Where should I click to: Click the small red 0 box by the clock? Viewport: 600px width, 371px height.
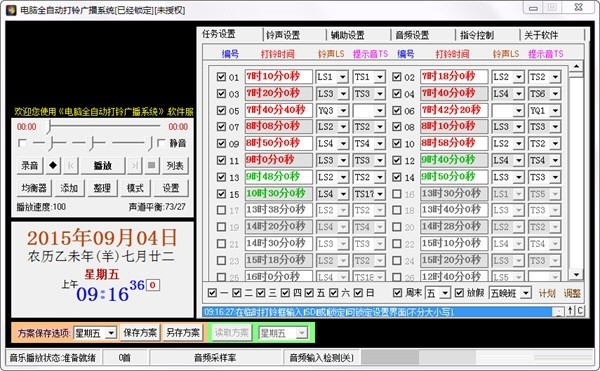[153, 285]
